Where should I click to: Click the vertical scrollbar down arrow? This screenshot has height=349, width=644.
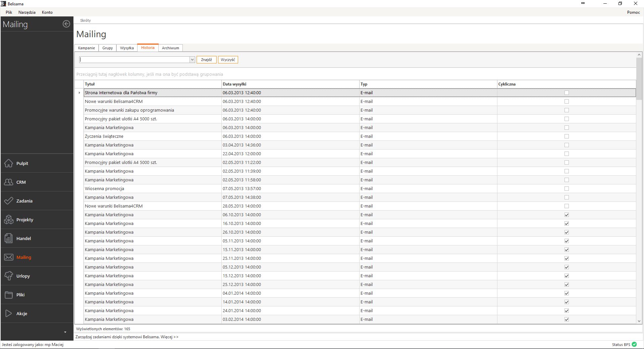coord(639,321)
